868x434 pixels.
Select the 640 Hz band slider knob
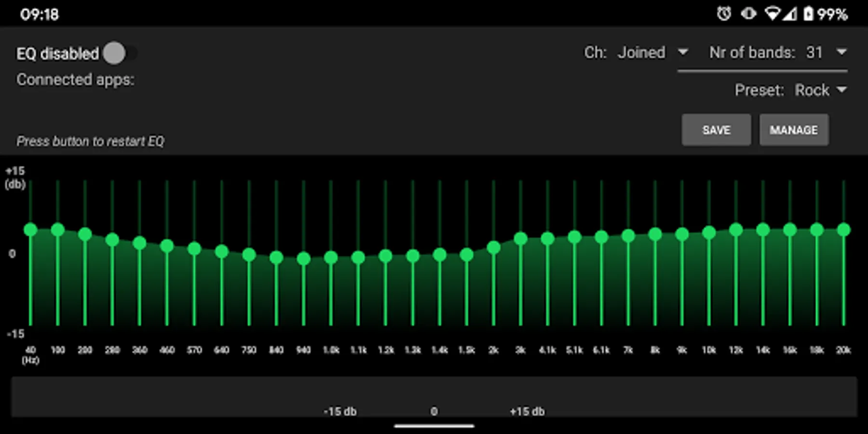(x=221, y=251)
